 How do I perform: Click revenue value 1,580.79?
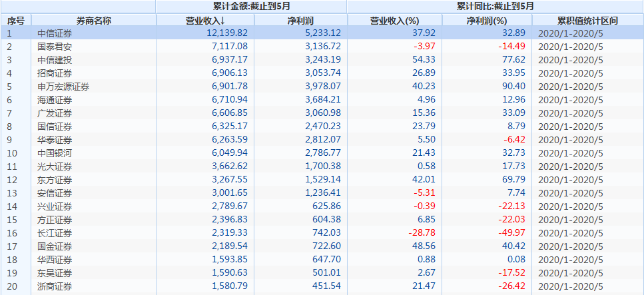point(229,287)
